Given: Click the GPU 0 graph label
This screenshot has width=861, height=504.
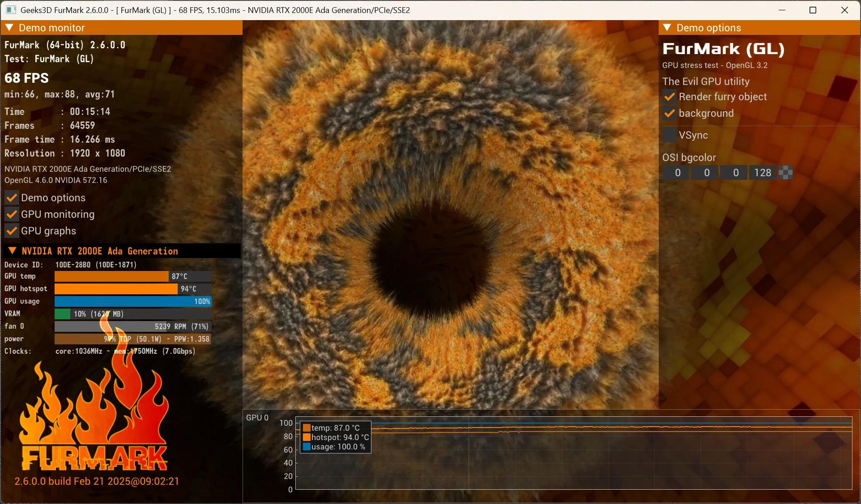Looking at the screenshot, I should click(257, 418).
